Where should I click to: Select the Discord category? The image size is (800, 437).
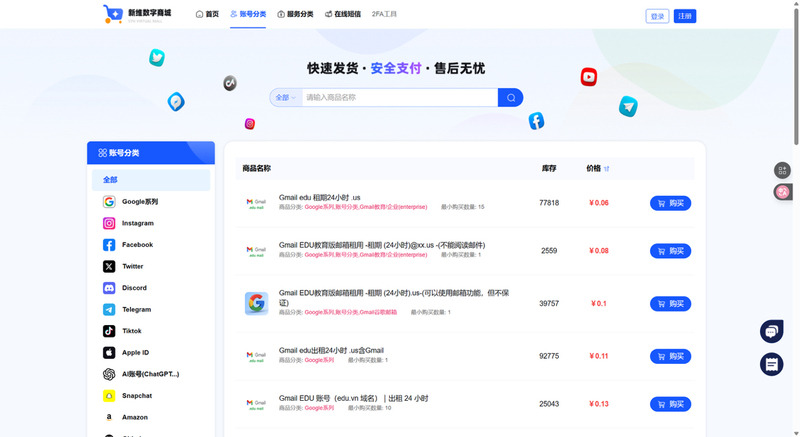tap(134, 288)
